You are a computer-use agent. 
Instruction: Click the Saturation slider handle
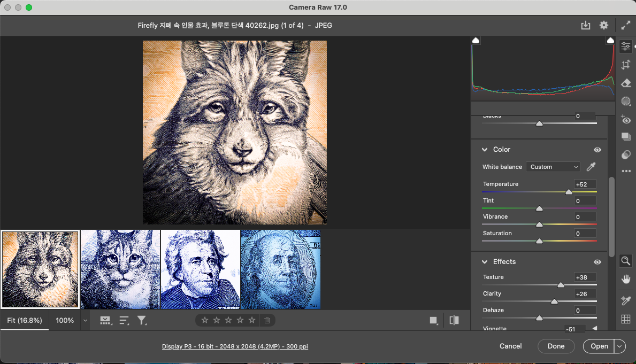click(540, 241)
